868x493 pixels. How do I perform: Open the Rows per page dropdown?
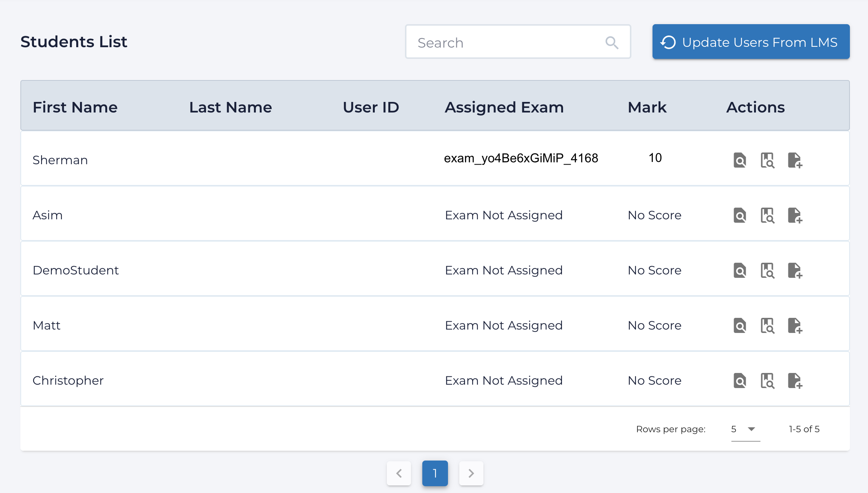coord(745,429)
